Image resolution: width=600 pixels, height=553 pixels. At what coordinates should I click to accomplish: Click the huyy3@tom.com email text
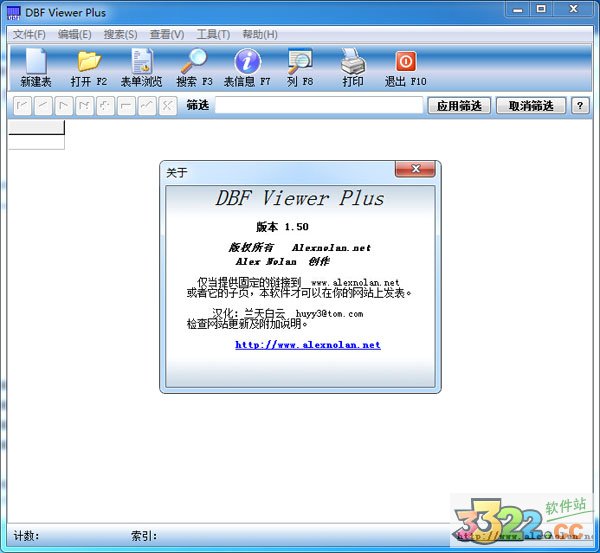329,314
